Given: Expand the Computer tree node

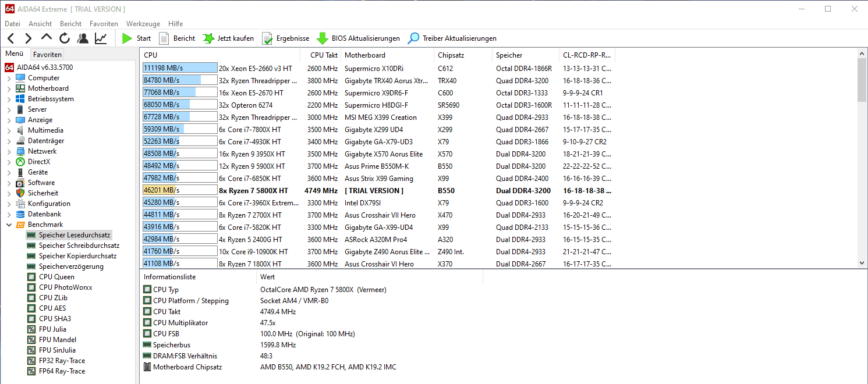Looking at the screenshot, I should 9,78.
